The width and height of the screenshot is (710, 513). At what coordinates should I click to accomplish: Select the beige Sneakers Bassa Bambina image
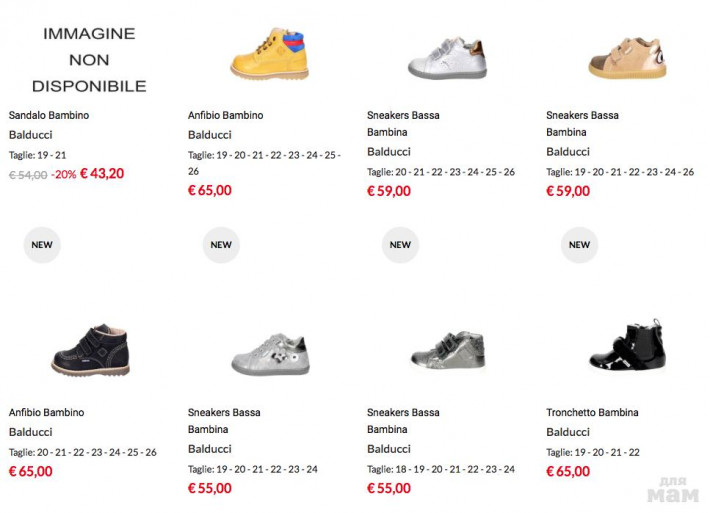coord(626,57)
